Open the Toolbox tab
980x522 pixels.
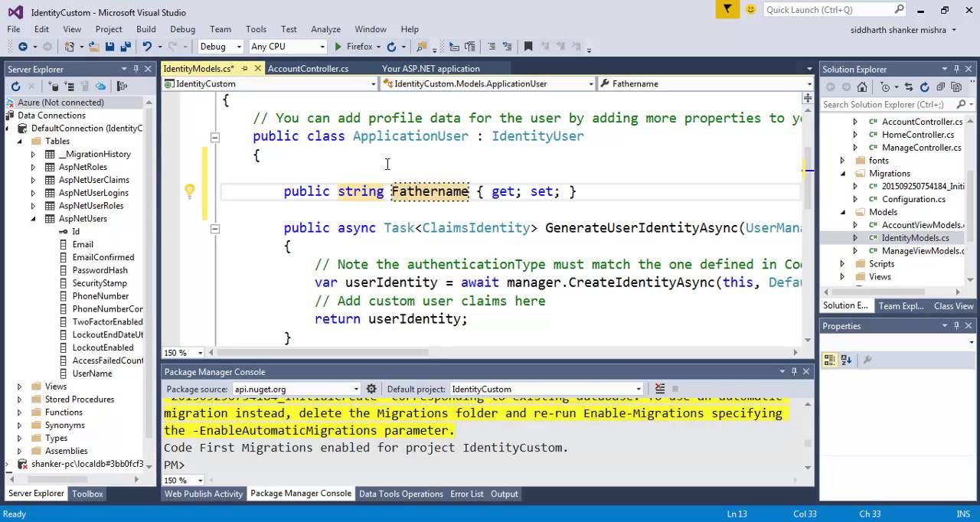click(x=87, y=494)
